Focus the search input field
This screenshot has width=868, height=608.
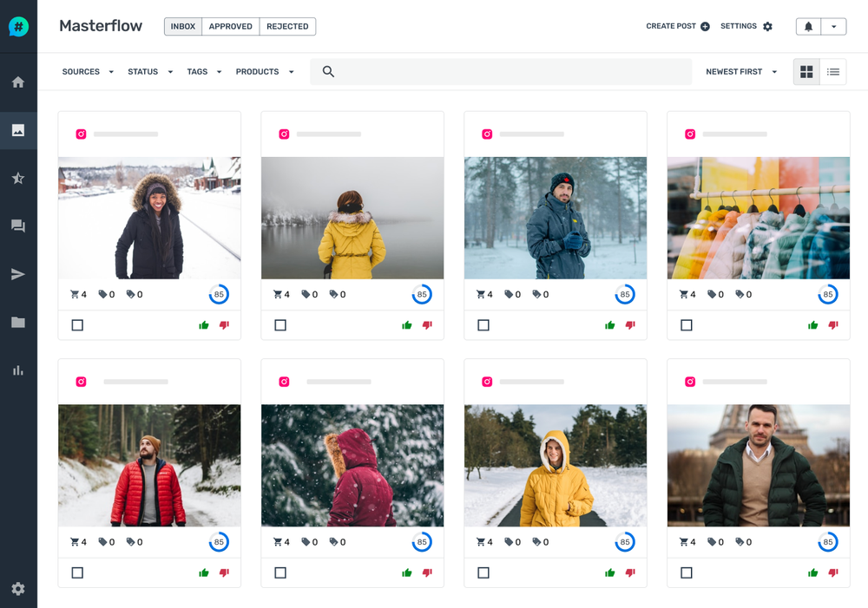[x=501, y=72]
